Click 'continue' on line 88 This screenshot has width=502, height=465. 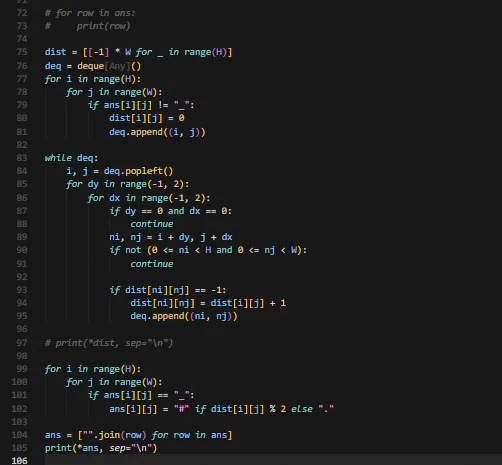pos(152,224)
